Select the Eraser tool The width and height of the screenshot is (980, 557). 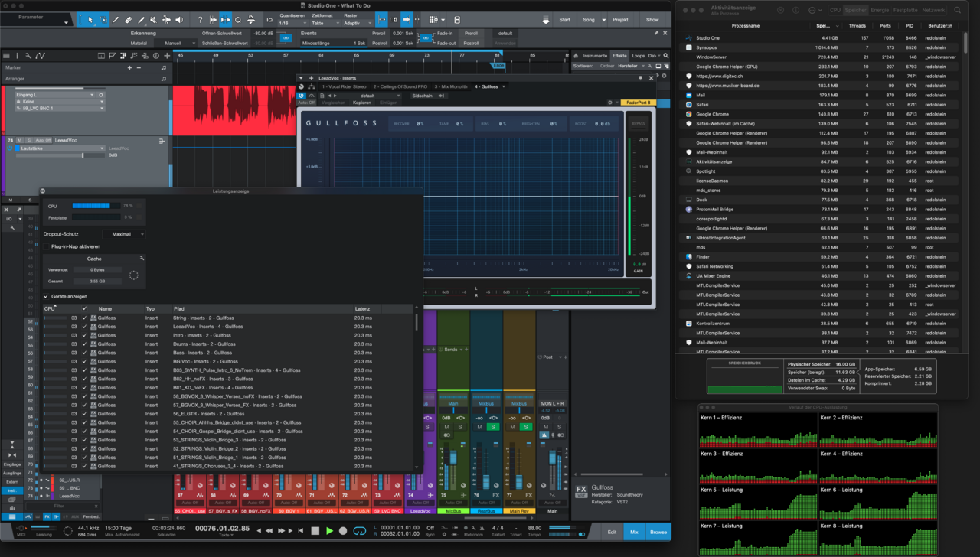click(x=129, y=20)
